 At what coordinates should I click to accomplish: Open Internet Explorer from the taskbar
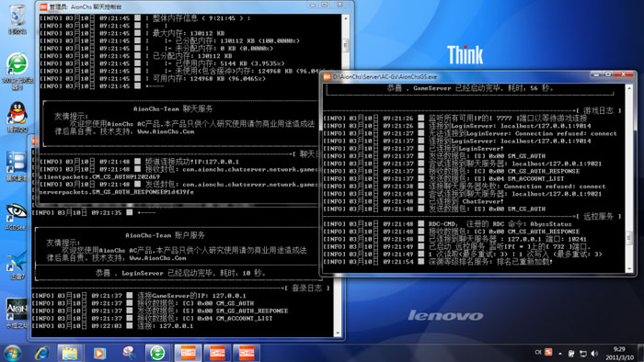click(x=42, y=353)
